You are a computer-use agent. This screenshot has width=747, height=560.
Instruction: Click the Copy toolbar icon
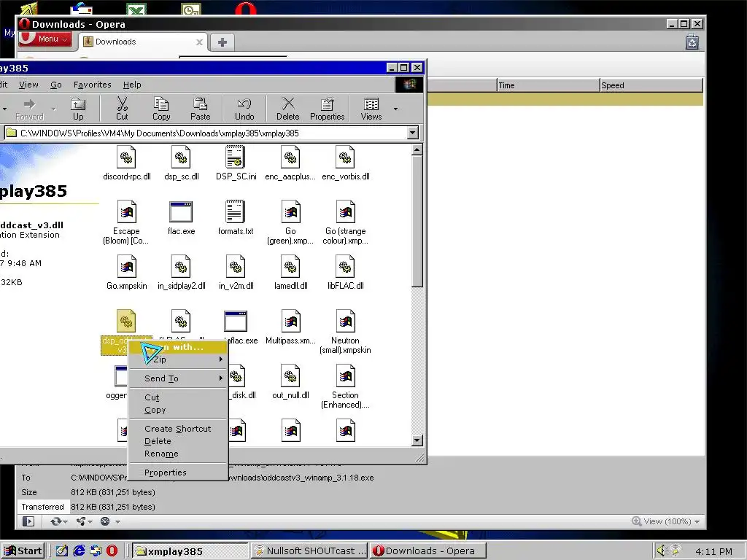[161, 109]
